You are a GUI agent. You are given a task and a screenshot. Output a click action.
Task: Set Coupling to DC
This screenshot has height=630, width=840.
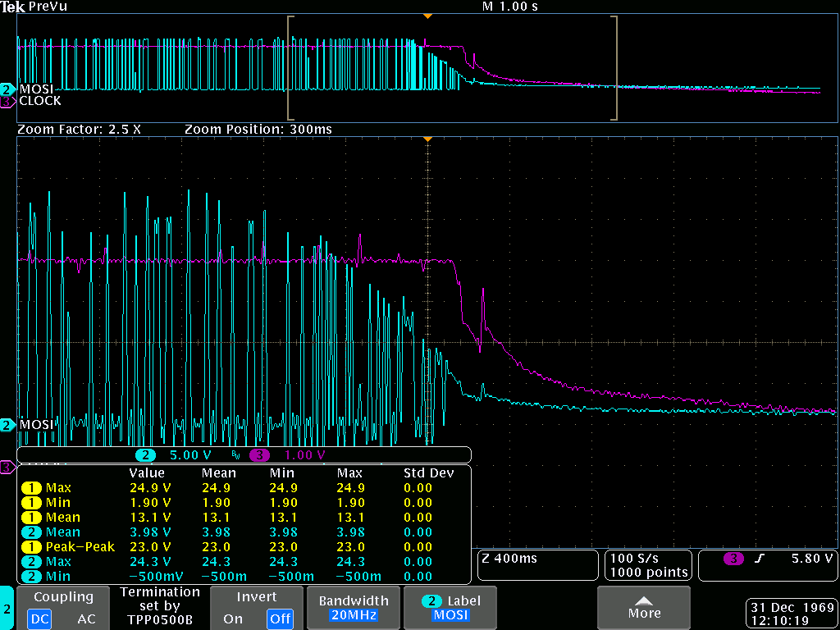(x=39, y=619)
